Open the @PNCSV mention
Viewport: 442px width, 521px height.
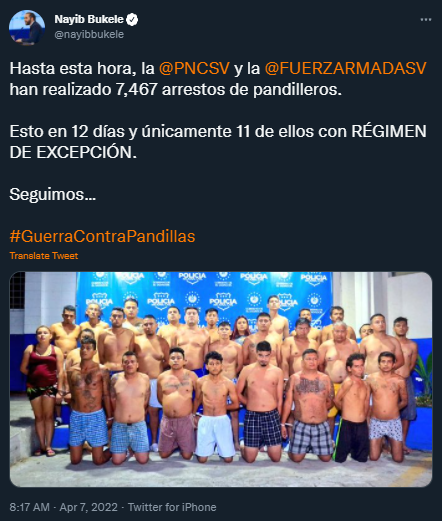coord(194,68)
